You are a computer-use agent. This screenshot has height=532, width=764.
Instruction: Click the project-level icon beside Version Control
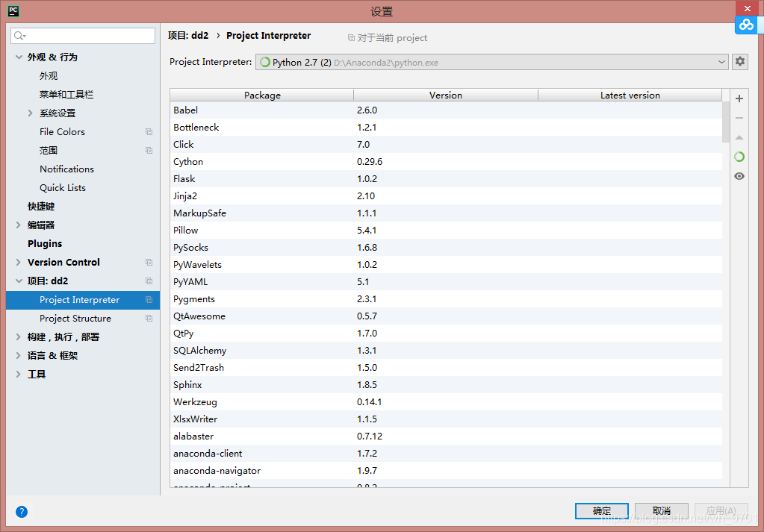tap(149, 263)
